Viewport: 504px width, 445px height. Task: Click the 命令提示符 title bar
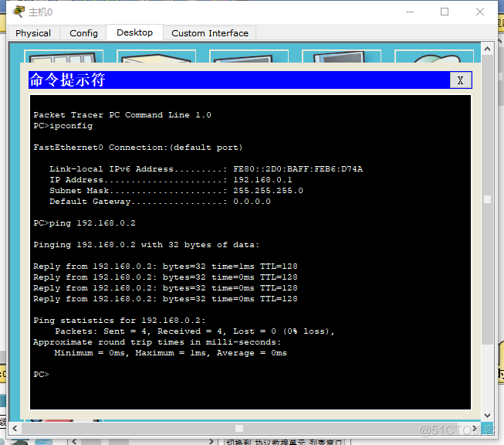[x=239, y=80]
